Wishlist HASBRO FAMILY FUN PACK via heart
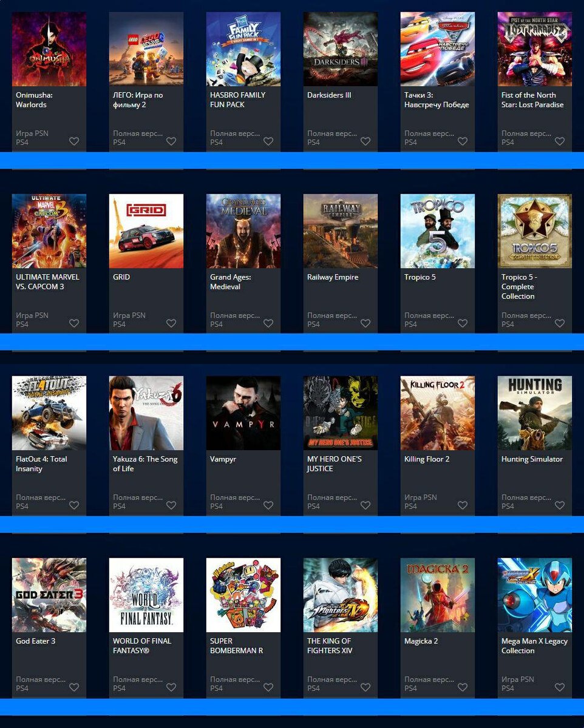Viewport: 584px width, 728px height. (268, 141)
